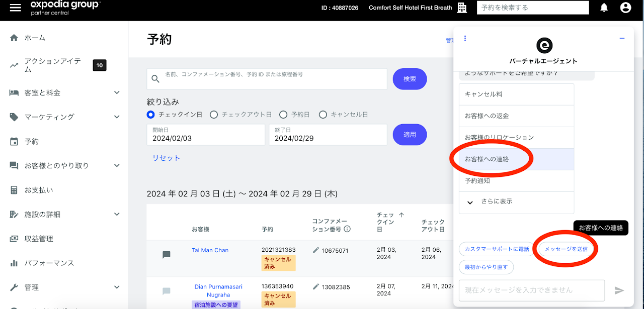
Task: Click the notifications bell icon
Action: [x=604, y=8]
